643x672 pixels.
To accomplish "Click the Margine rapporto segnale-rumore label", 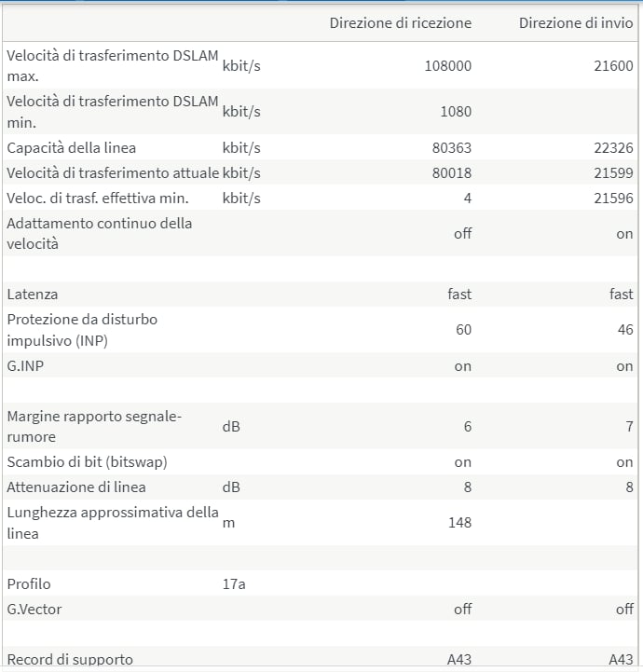I will pyautogui.click(x=94, y=427).
